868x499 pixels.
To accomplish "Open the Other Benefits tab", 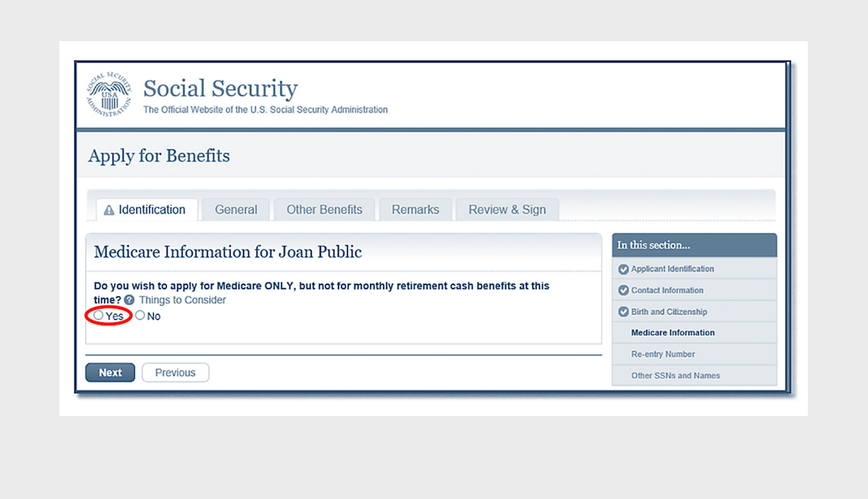I will coord(324,209).
